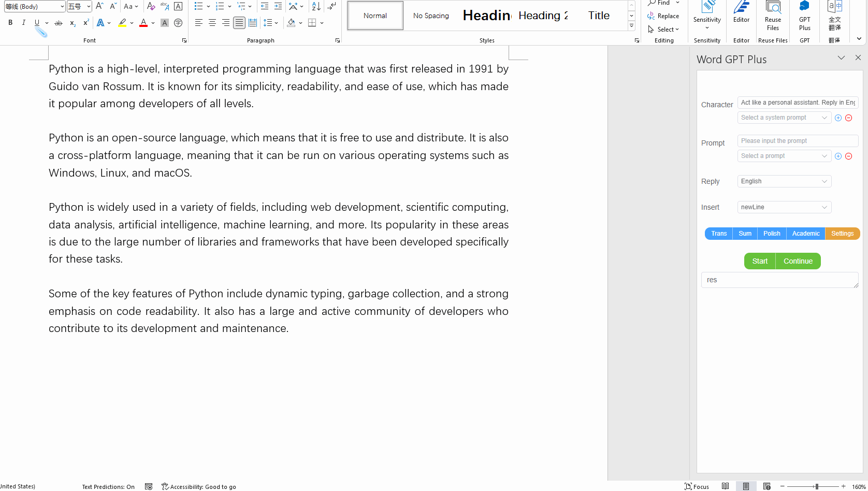
Task: Click the Start button
Action: (759, 261)
